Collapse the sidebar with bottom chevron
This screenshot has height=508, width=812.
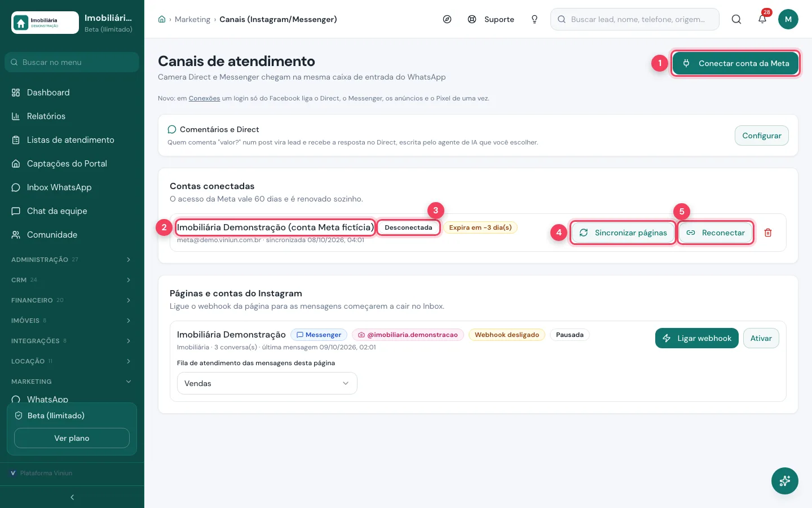coord(72,497)
